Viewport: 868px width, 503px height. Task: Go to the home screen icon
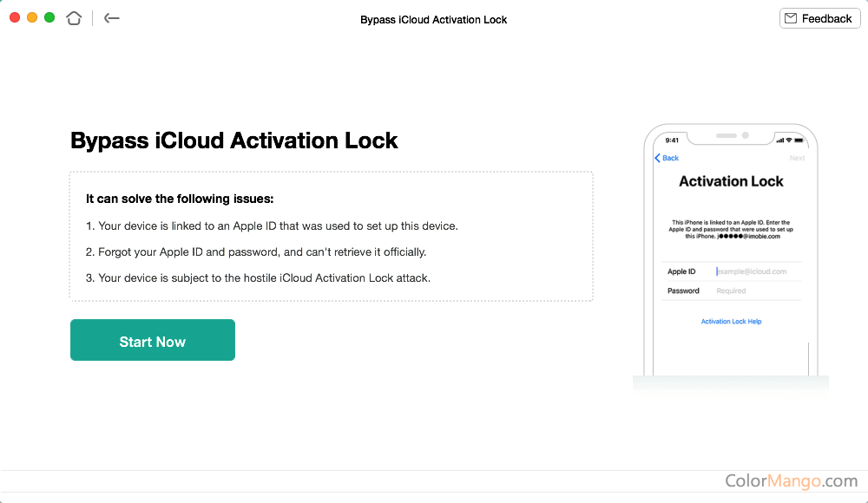75,18
